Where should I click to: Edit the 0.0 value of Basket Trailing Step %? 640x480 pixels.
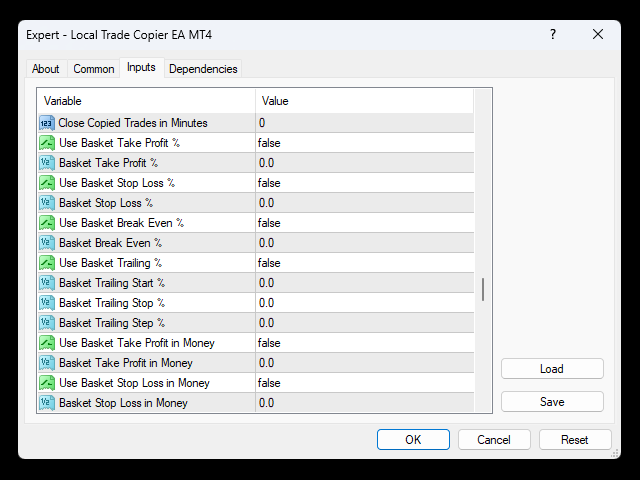[365, 323]
